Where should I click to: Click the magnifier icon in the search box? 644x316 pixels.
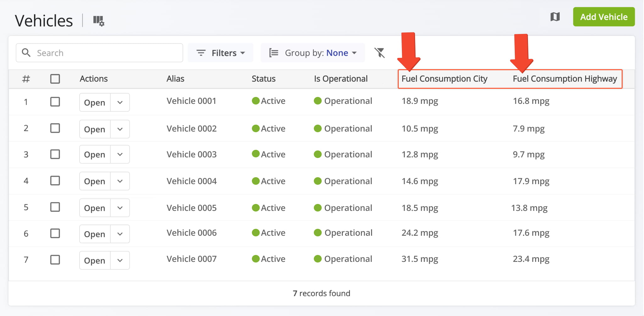(26, 53)
